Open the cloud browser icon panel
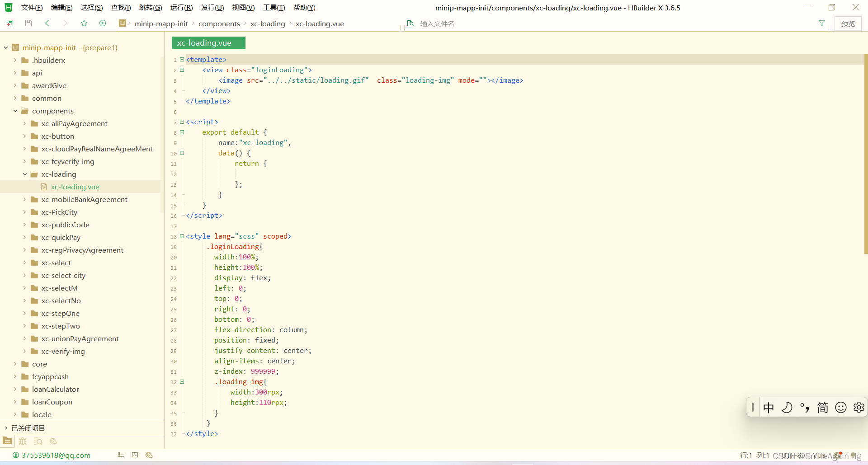This screenshot has height=465, width=868. (53, 441)
